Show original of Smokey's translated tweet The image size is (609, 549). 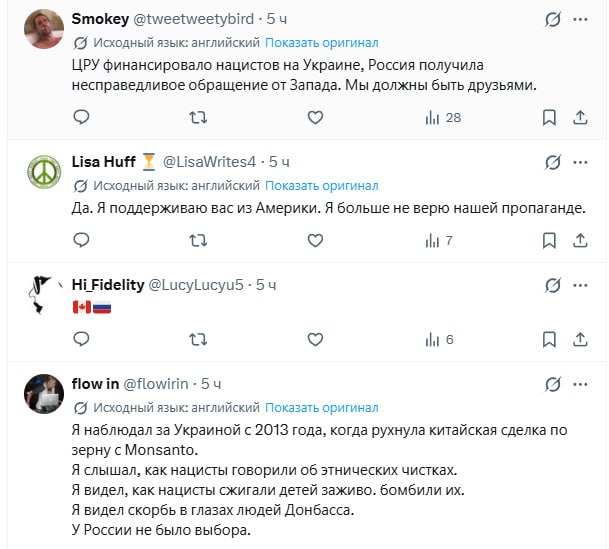[x=322, y=43]
